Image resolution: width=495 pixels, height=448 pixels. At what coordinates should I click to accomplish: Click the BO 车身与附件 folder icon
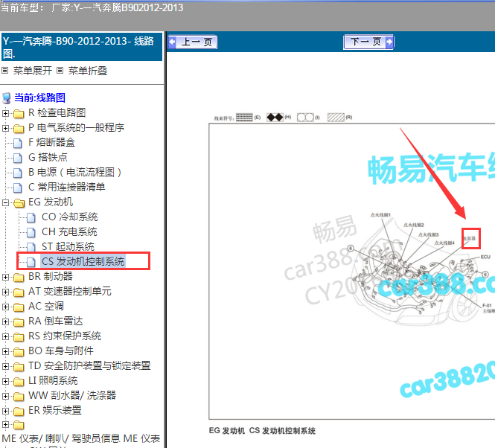pos(19,352)
